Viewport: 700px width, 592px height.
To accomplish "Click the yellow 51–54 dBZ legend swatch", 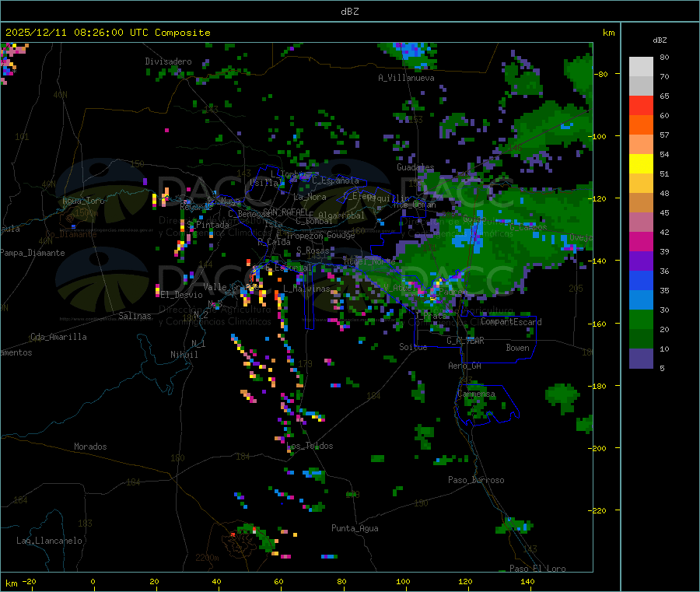I will [x=641, y=164].
